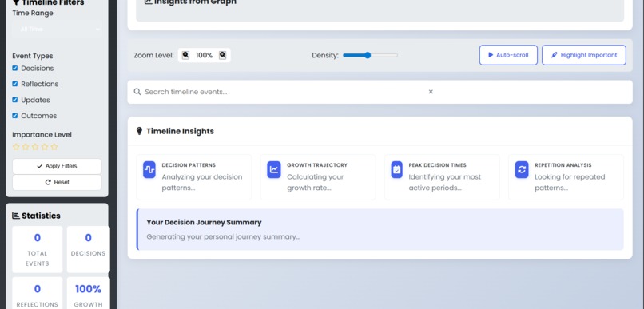Screen dimensions: 644x309
Task: Uncheck the Updates event type
Action: pyautogui.click(x=15, y=100)
